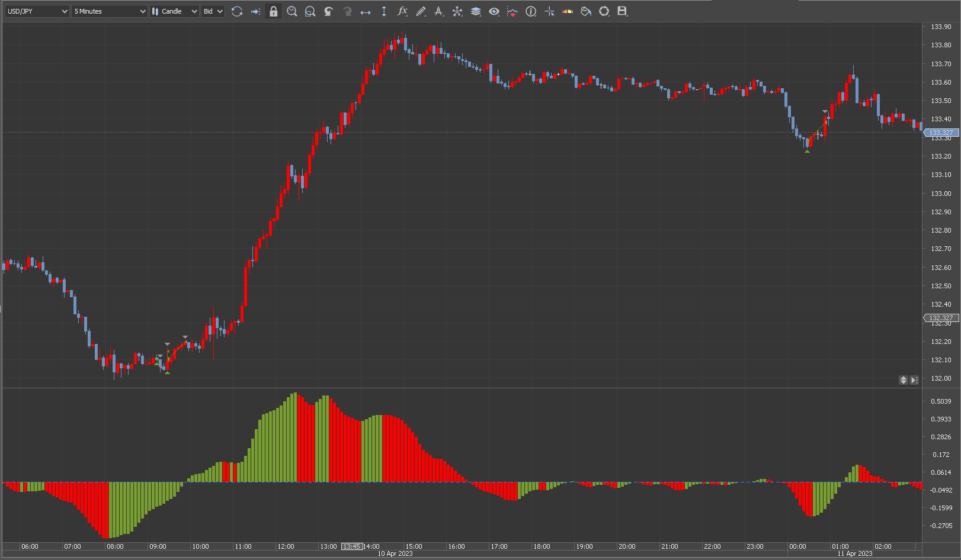
Task: Open the fx indicators menu
Action: pyautogui.click(x=402, y=11)
